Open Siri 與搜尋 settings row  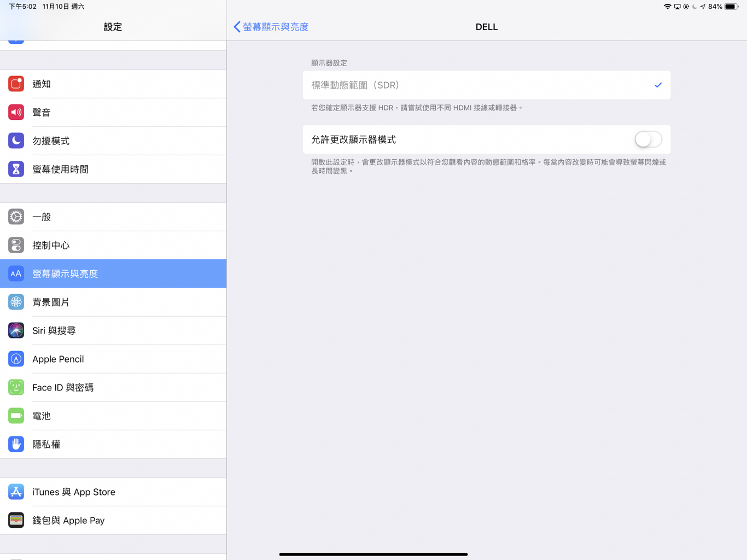pos(113,330)
